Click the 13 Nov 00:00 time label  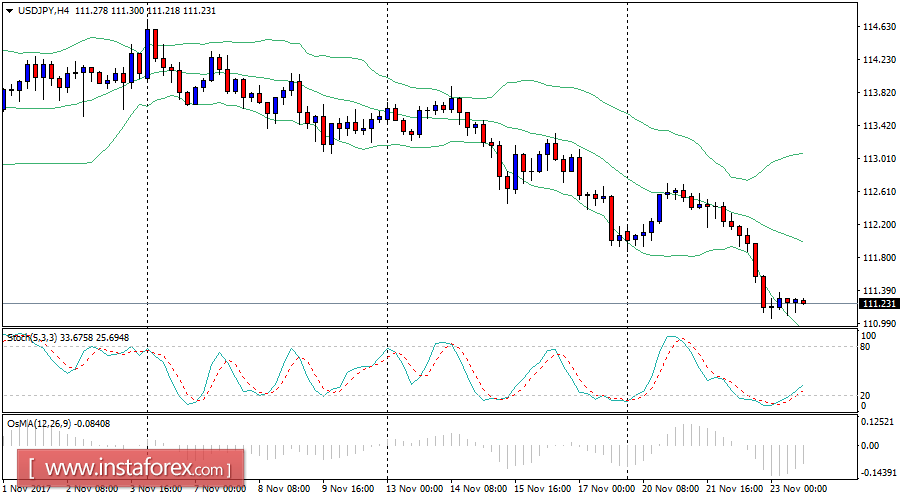point(414,489)
